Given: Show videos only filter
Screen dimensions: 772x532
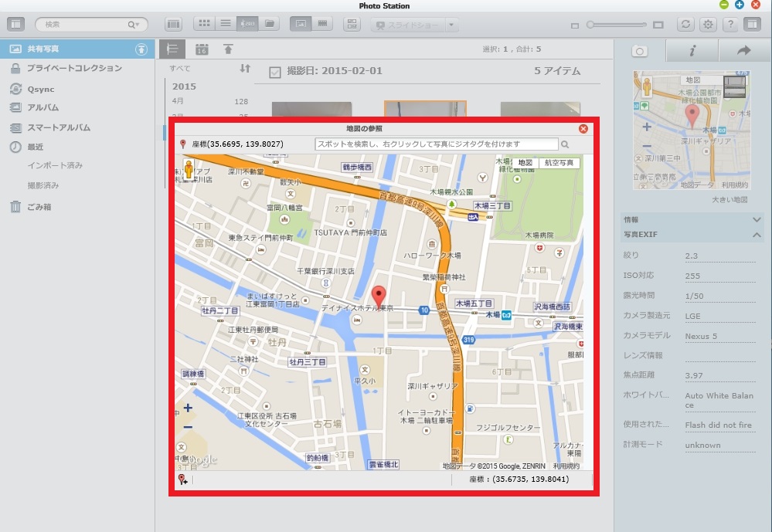Looking at the screenshot, I should pyautogui.click(x=322, y=24).
